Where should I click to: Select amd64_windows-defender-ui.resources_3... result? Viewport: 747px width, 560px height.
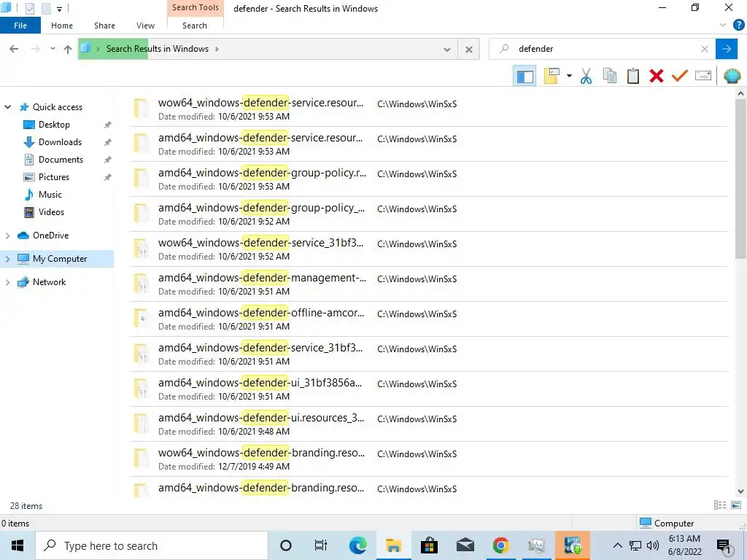click(x=429, y=424)
